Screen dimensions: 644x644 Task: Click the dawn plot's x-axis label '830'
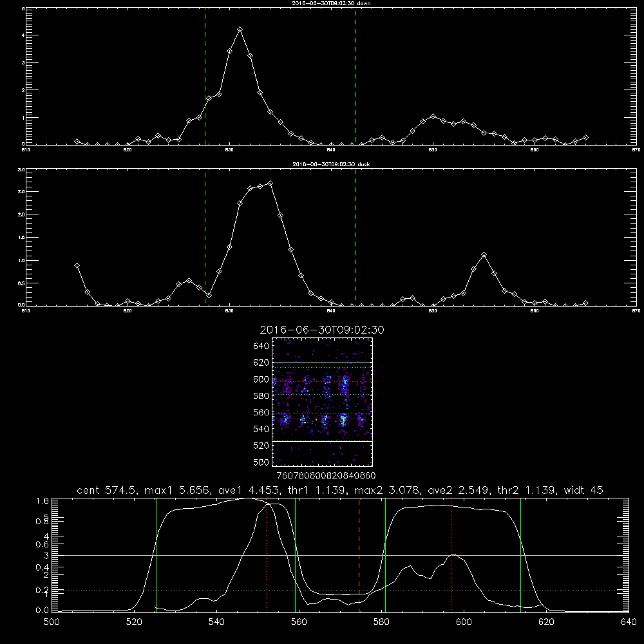[x=229, y=150]
